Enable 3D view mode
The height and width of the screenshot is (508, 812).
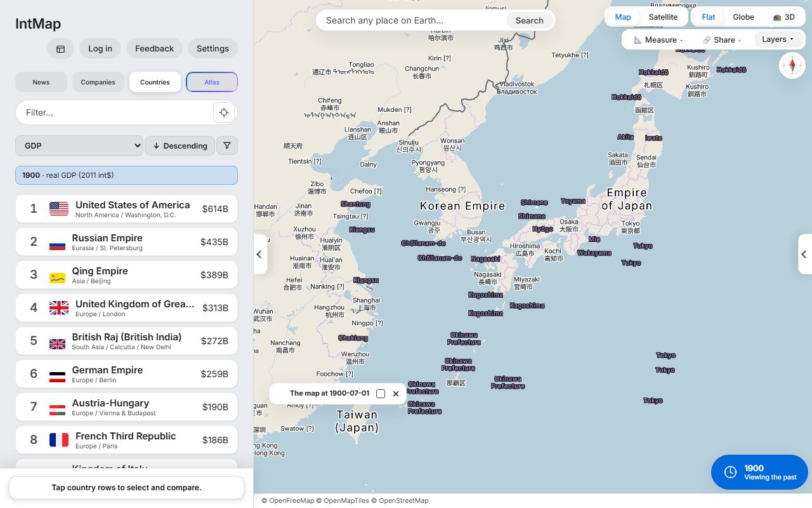(784, 17)
